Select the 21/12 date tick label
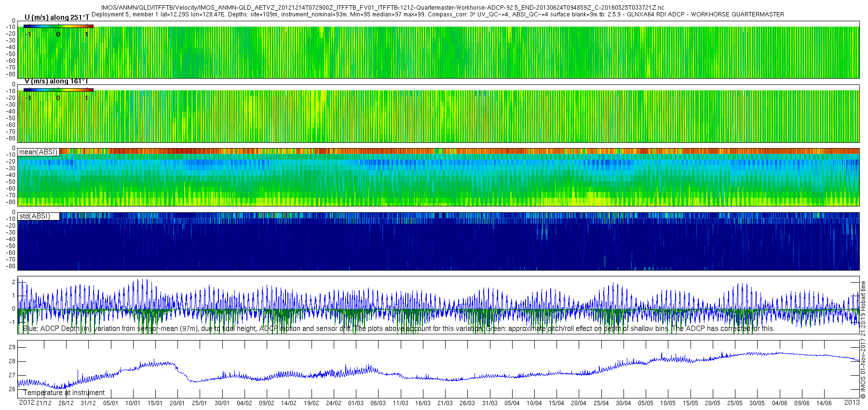 [x=44, y=403]
